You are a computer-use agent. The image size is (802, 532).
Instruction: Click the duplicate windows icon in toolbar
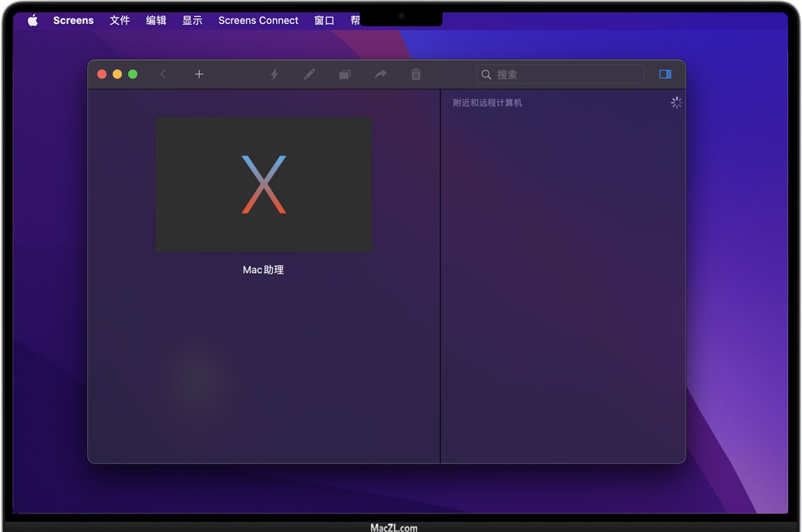pyautogui.click(x=345, y=74)
